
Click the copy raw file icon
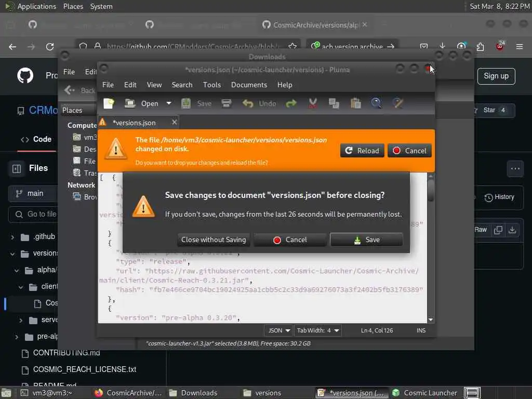tap(498, 230)
